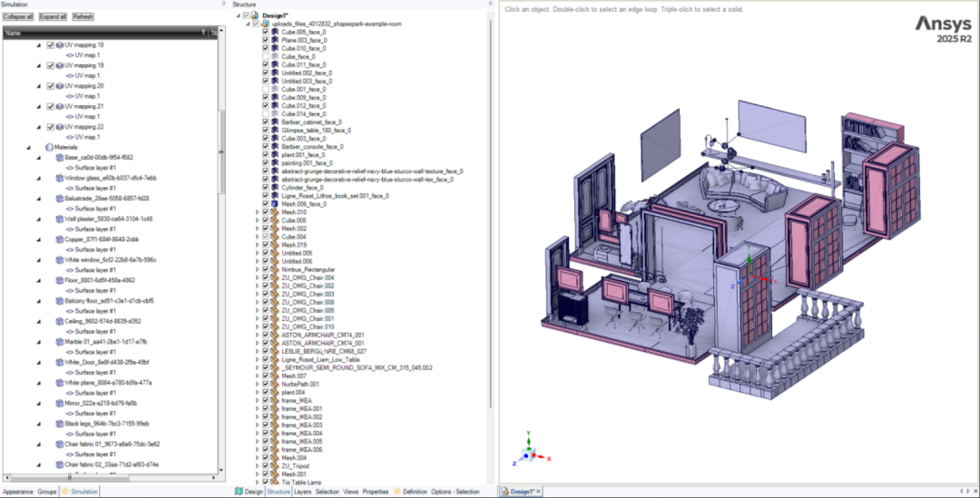Screen dimensions: 980x498
Task: Click the cube icon beside Copper_87f1 material
Action: (60, 239)
